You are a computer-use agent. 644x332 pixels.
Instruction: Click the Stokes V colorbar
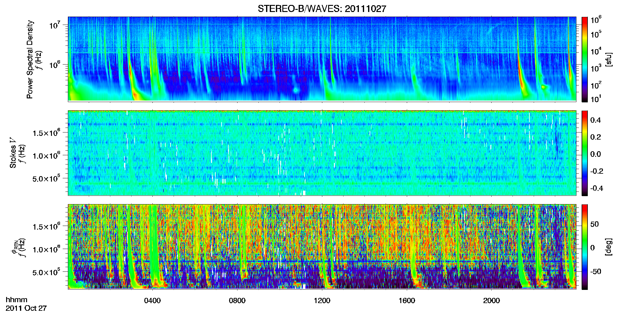point(585,153)
